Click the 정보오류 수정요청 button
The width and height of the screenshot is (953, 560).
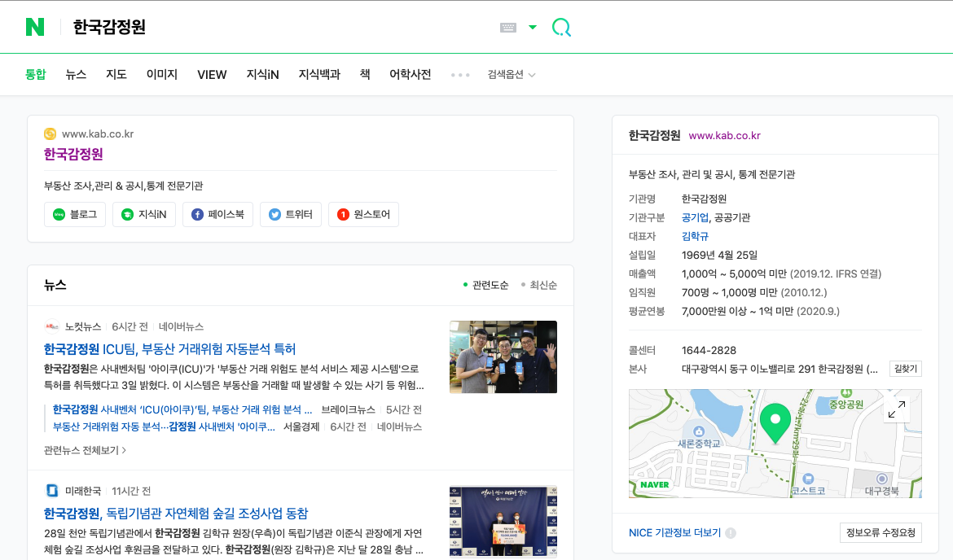(881, 532)
